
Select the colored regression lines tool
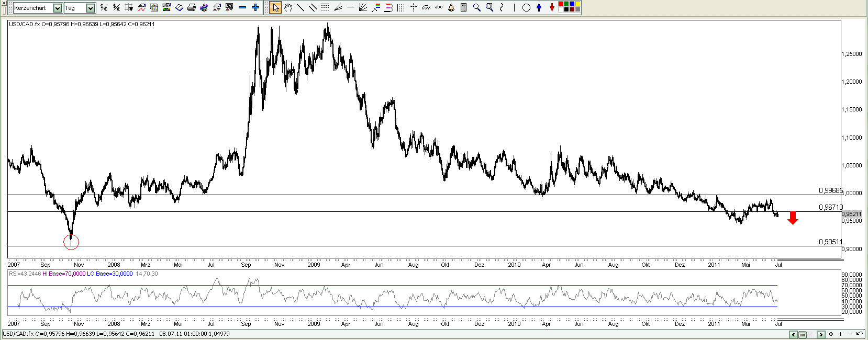click(376, 7)
